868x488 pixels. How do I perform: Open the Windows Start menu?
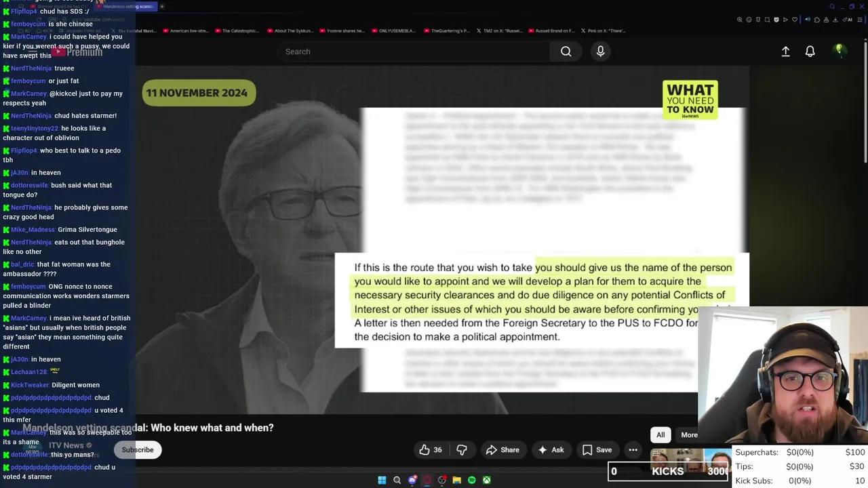point(382,480)
